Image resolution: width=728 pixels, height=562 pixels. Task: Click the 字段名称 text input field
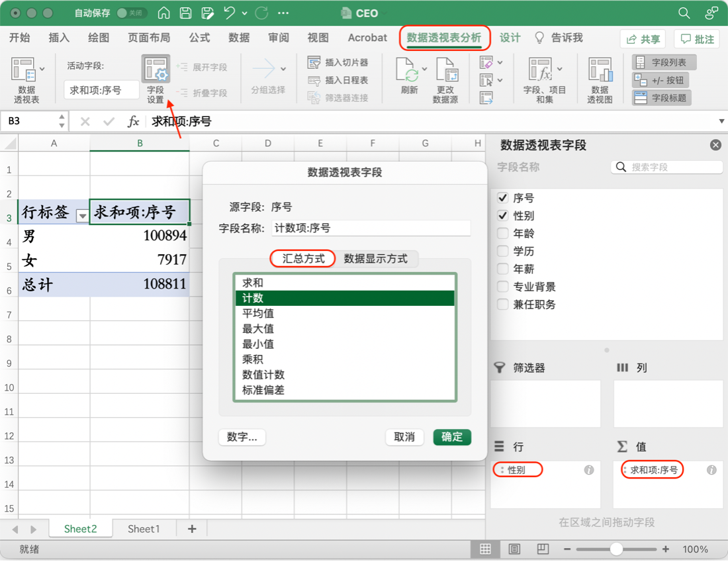(x=371, y=228)
